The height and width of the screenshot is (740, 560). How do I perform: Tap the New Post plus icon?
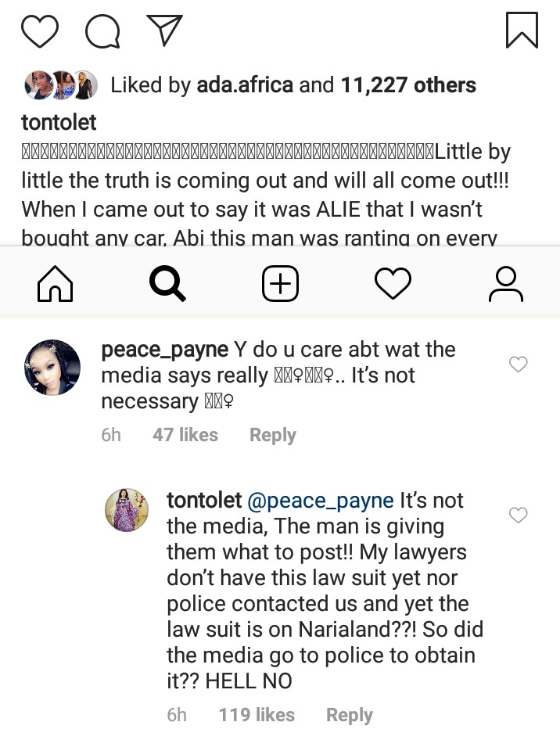pyautogui.click(x=279, y=284)
